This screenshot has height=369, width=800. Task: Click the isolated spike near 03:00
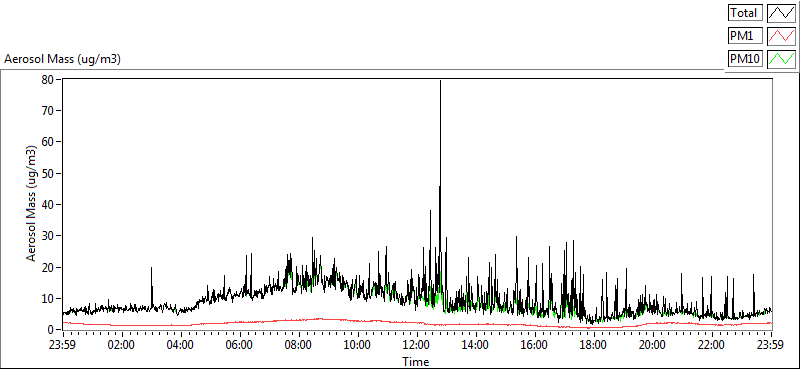(x=152, y=268)
